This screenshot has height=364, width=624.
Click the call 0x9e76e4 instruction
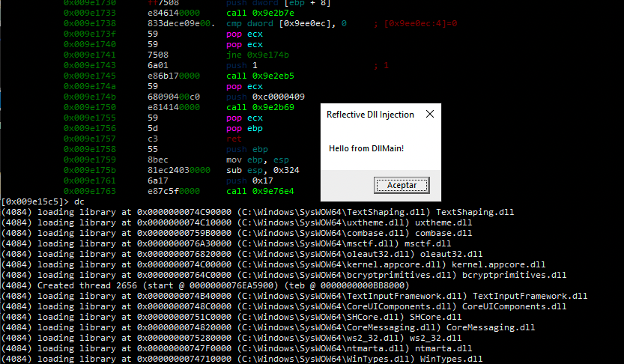[260, 191]
